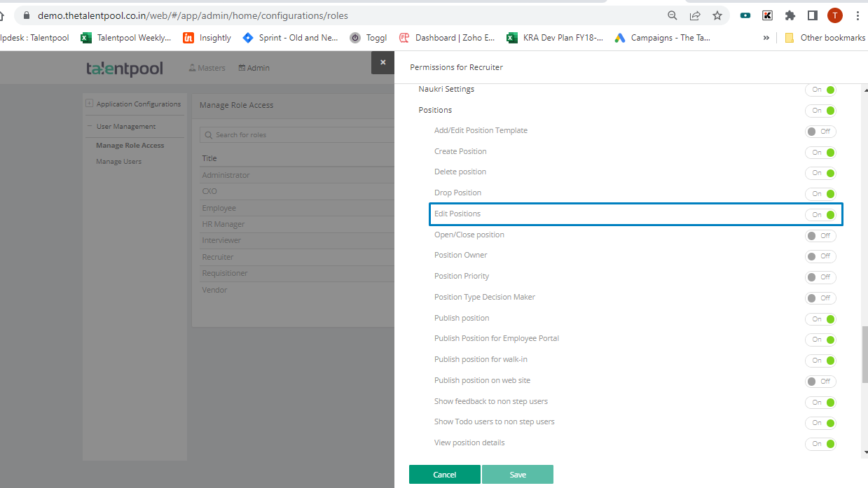Select the Vendor role

click(x=214, y=290)
